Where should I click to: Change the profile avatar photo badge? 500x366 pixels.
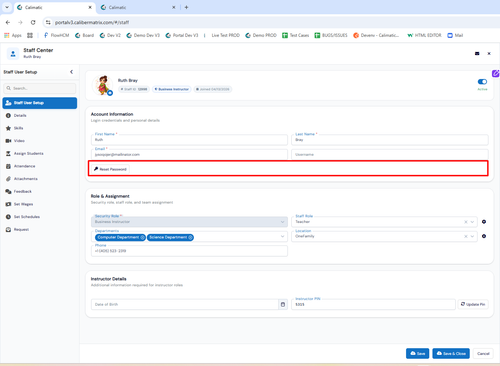[x=110, y=93]
